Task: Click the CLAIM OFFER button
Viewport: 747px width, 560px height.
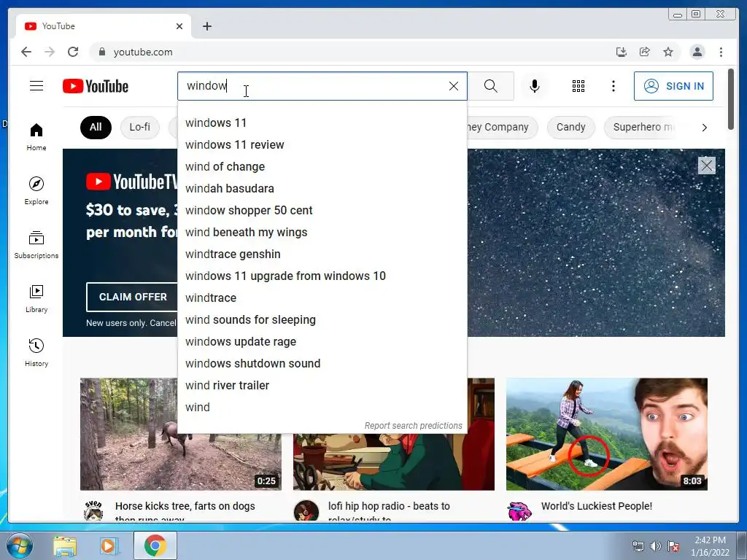Action: click(132, 297)
